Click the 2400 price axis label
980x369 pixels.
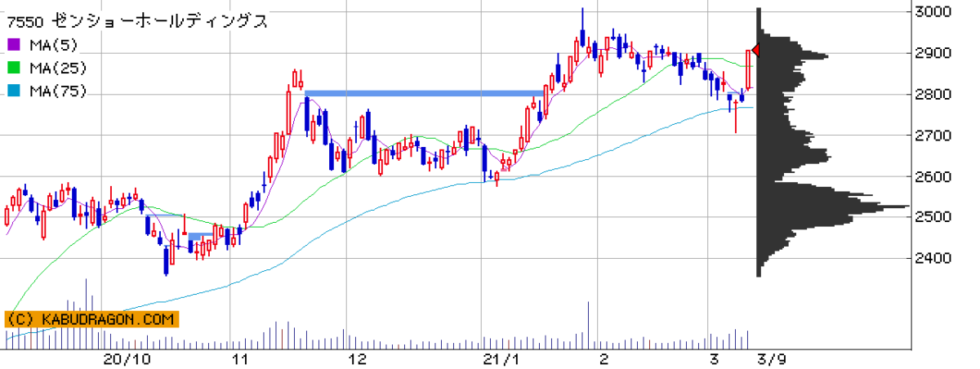[x=933, y=259]
